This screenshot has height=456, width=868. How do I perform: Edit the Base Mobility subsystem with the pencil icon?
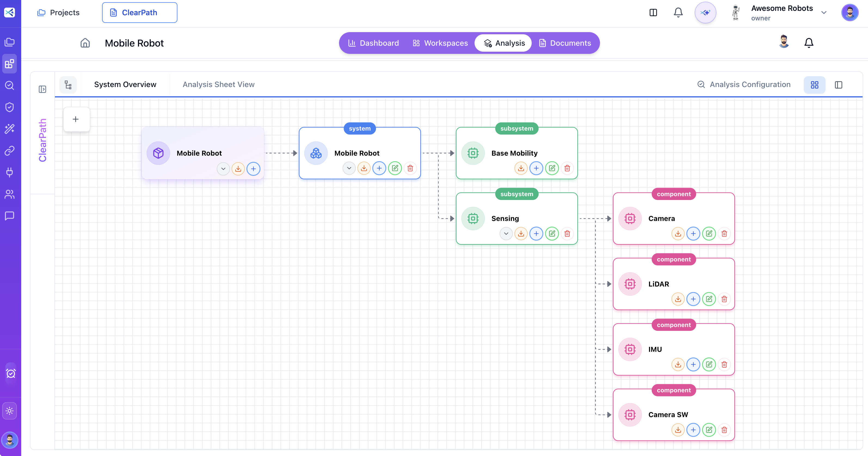click(552, 168)
